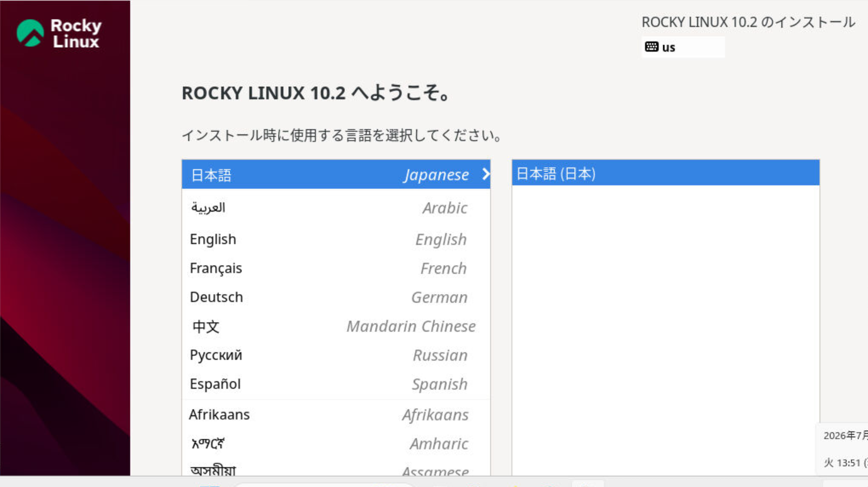Click the ROCKY LINUX 10.2 のインストール title
The height and width of the screenshot is (487, 868).
pyautogui.click(x=748, y=22)
